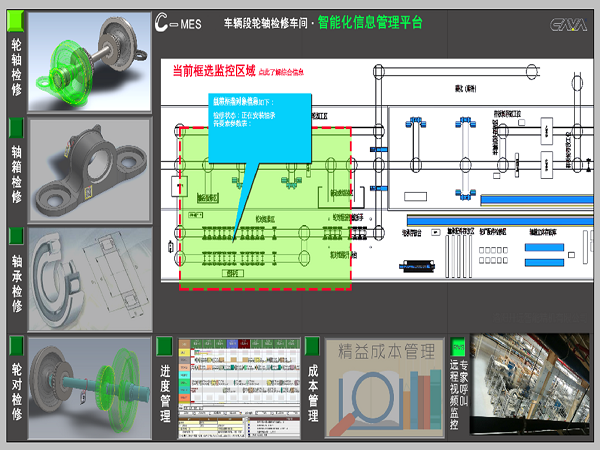Click the black machine icon on floor plan
The height and width of the screenshot is (450, 600).
click(417, 266)
